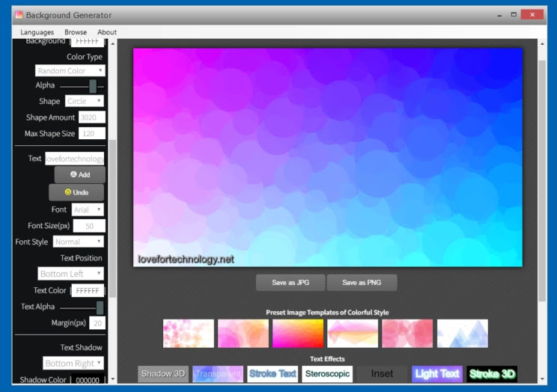
Task: Open the Text Position dropdown set to Bottom Left
Action: [70, 274]
